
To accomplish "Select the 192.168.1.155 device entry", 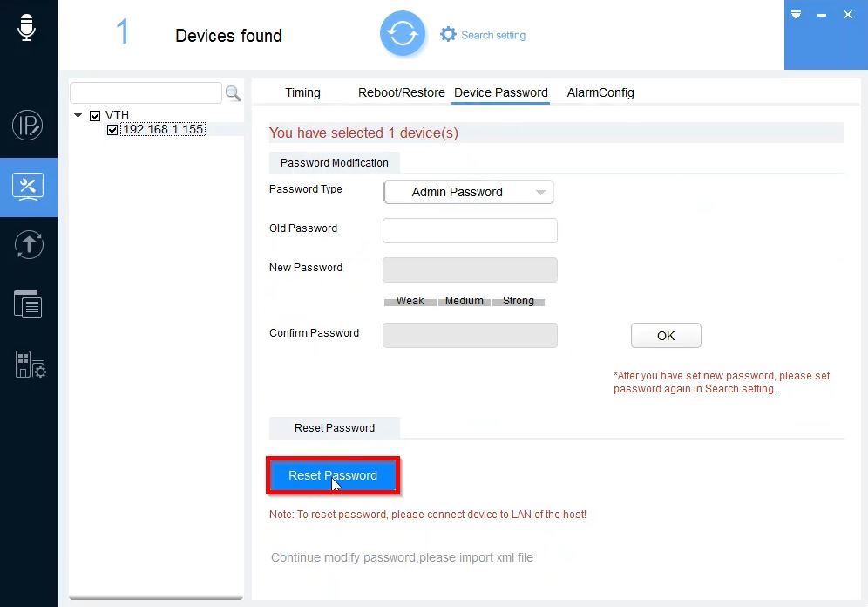I will tap(163, 130).
